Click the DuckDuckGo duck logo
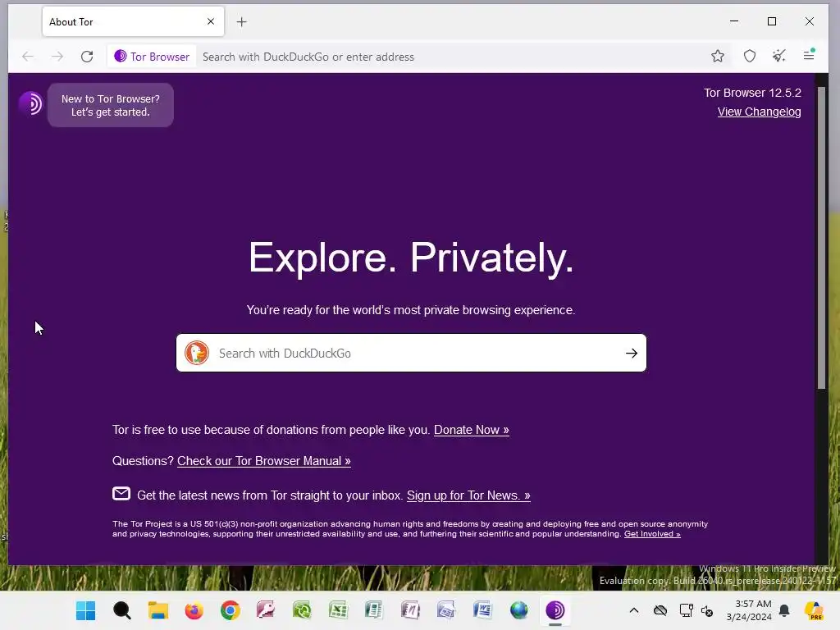 [197, 353]
